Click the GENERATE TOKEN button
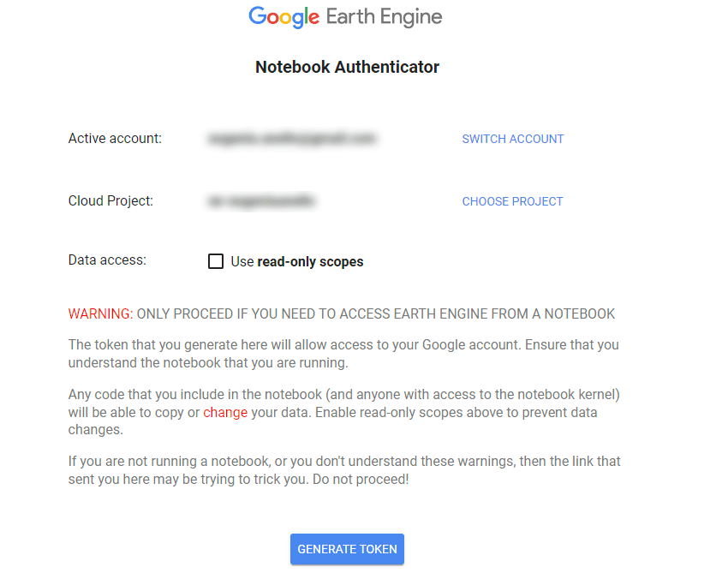 coord(347,549)
